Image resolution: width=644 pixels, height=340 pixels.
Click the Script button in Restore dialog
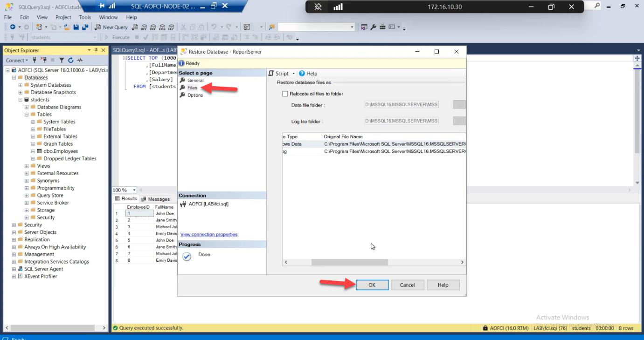click(278, 74)
